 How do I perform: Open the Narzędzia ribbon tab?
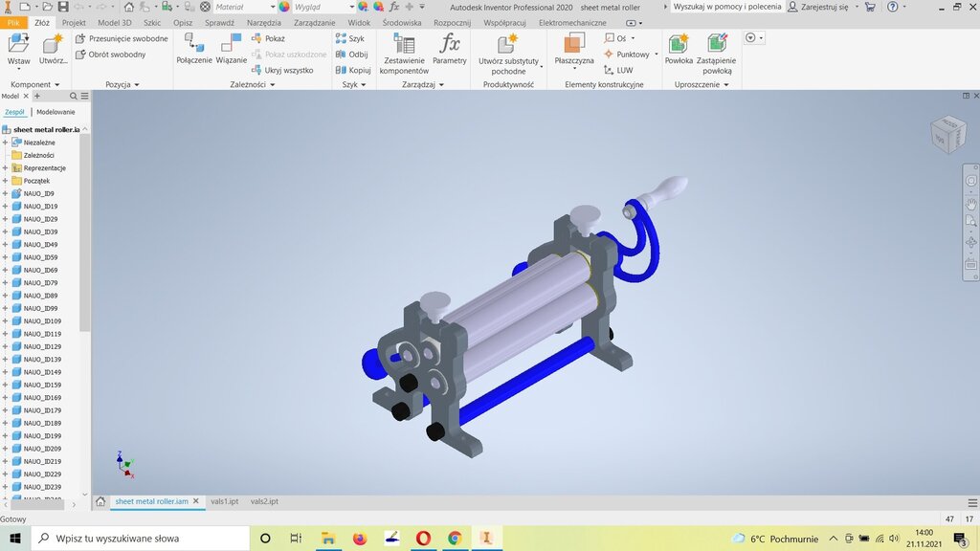click(263, 22)
